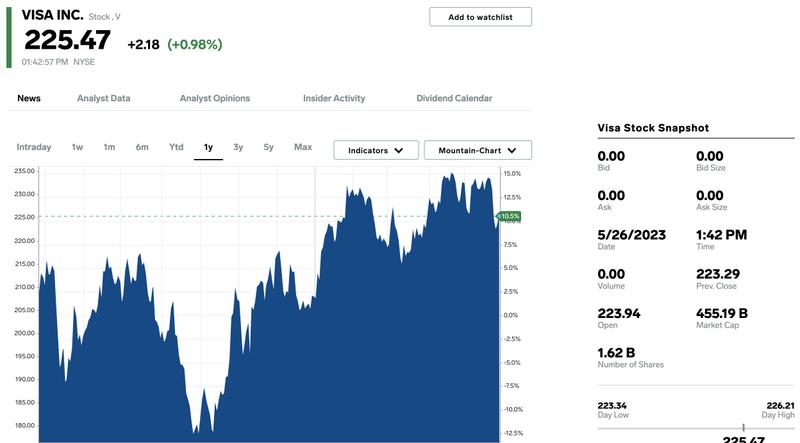Click the 1:42 PM Time value

(x=721, y=235)
